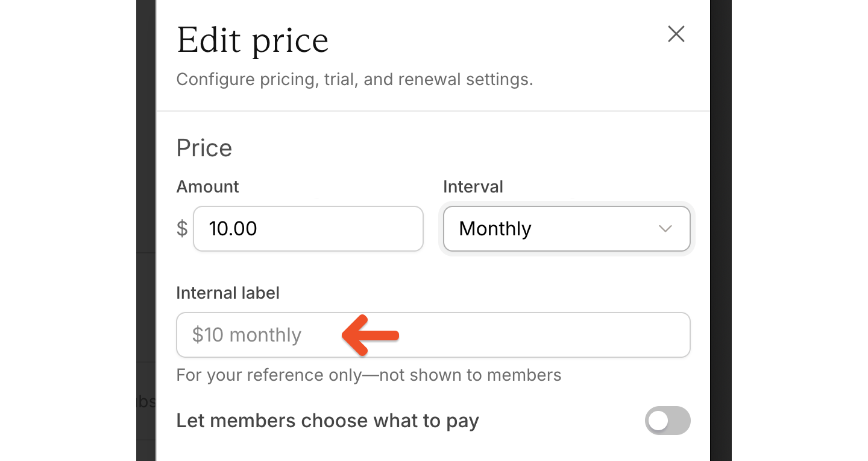Click the red arrow pointing at Internal label

tap(370, 334)
